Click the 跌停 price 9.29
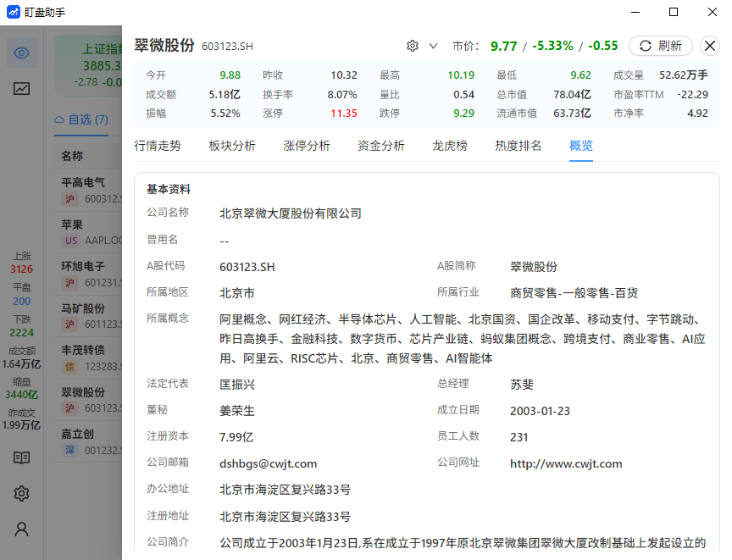 click(464, 114)
